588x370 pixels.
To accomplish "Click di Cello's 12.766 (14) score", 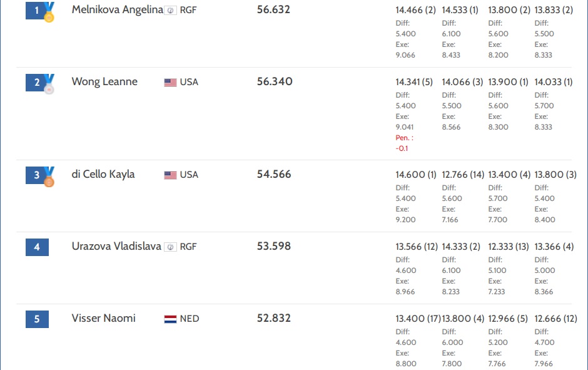I will click(x=463, y=175).
